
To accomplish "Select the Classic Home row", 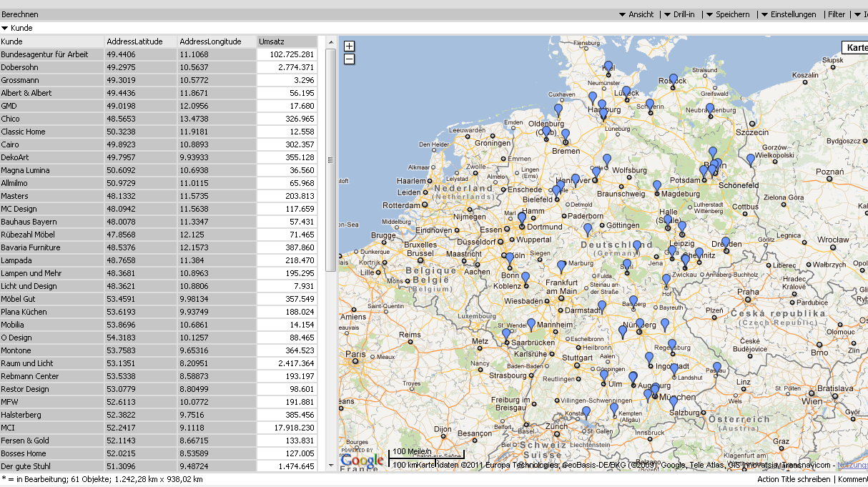I will [158, 132].
